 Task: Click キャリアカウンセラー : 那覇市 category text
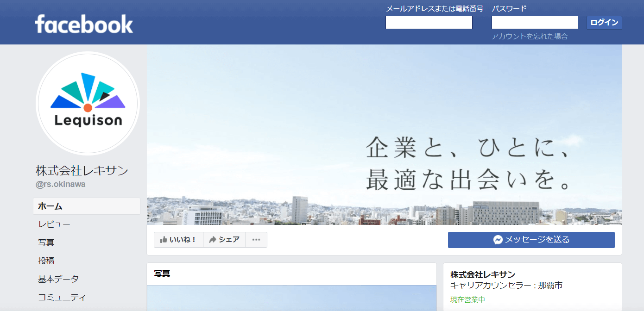point(506,286)
